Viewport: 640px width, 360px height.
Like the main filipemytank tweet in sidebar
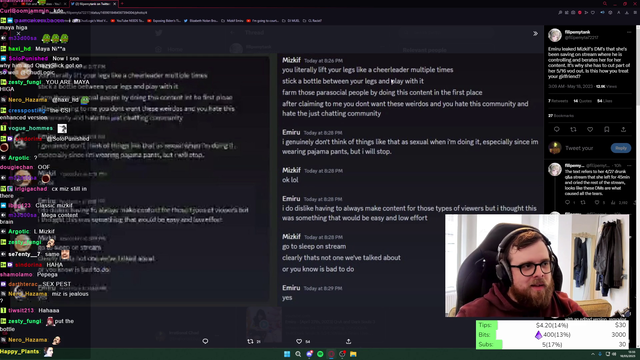tap(590, 129)
